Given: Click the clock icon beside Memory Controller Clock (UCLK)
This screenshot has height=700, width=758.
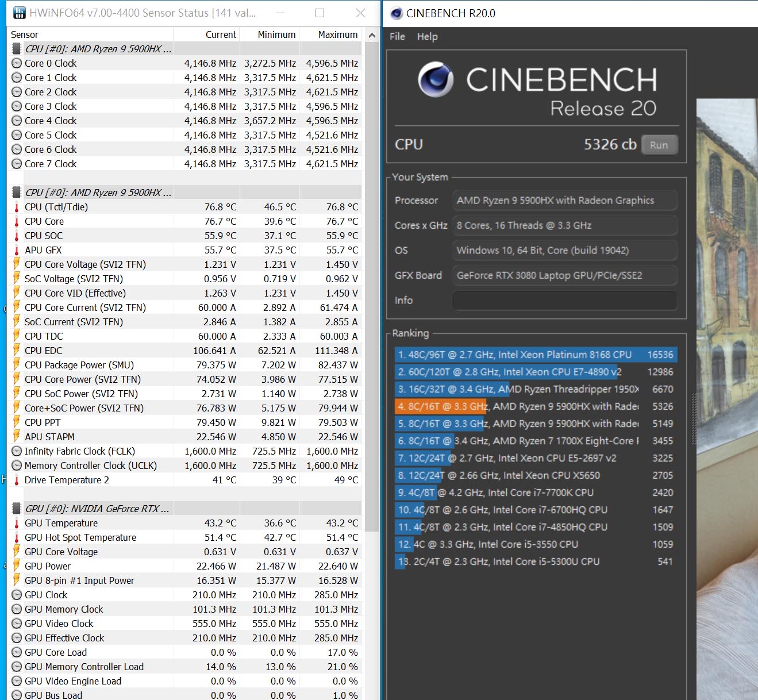Looking at the screenshot, I should [17, 466].
